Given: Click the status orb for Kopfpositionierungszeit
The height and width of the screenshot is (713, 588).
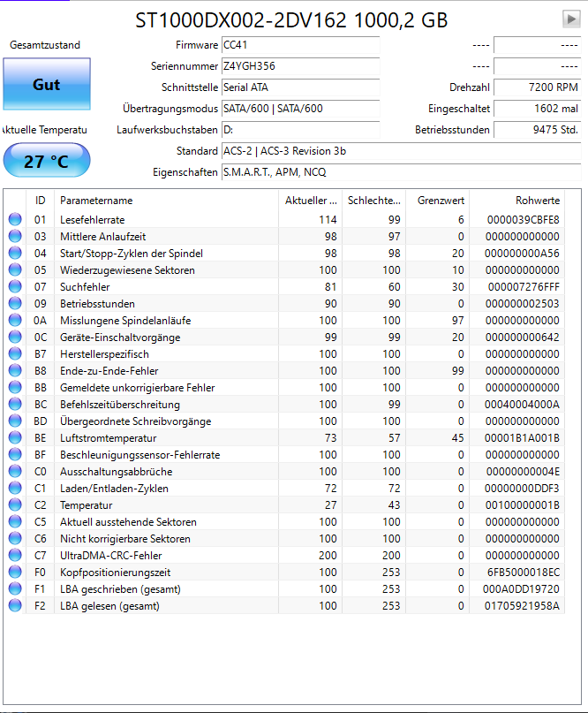Looking at the screenshot, I should click(15, 573).
